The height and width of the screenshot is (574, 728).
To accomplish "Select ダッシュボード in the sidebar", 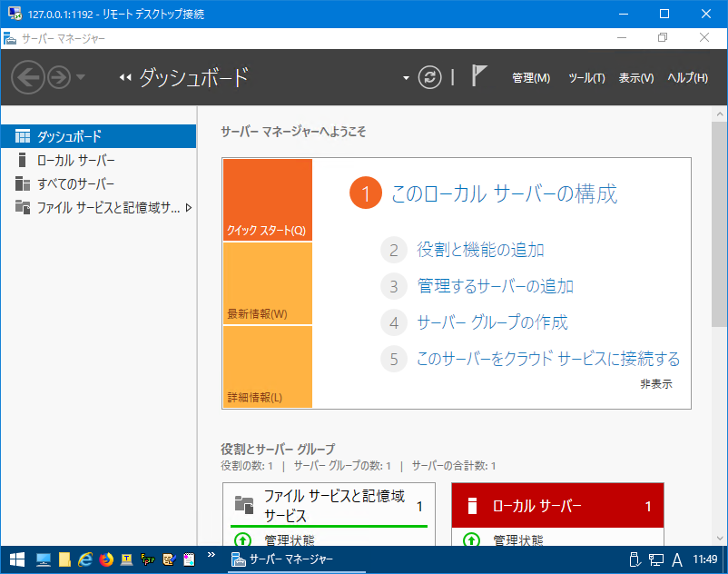I will pyautogui.click(x=98, y=136).
